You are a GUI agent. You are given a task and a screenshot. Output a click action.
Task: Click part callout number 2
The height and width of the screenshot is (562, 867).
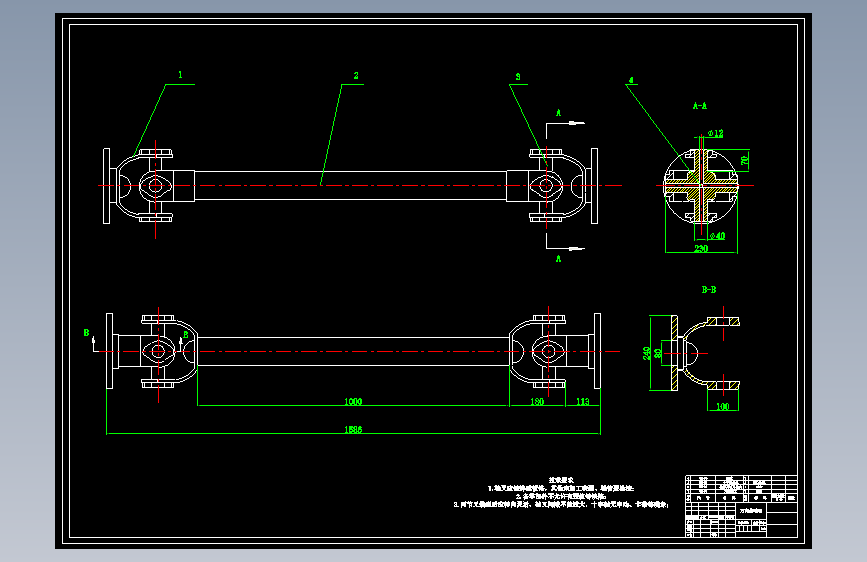click(356, 75)
